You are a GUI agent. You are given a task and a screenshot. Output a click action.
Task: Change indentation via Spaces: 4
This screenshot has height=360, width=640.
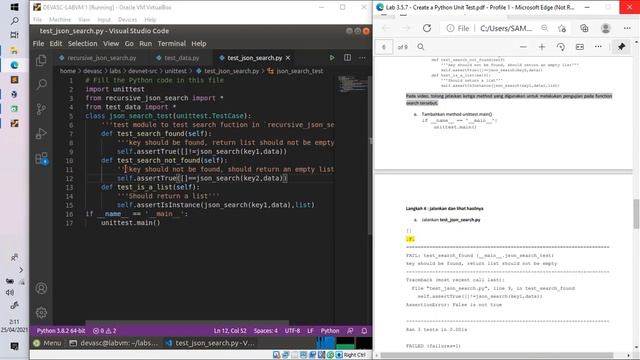click(x=265, y=331)
